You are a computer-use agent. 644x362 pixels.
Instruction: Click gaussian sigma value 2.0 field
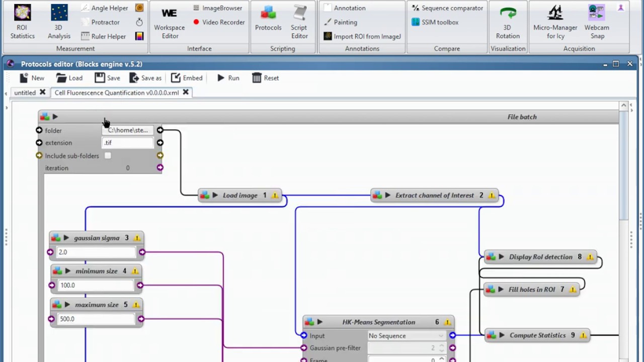click(96, 252)
